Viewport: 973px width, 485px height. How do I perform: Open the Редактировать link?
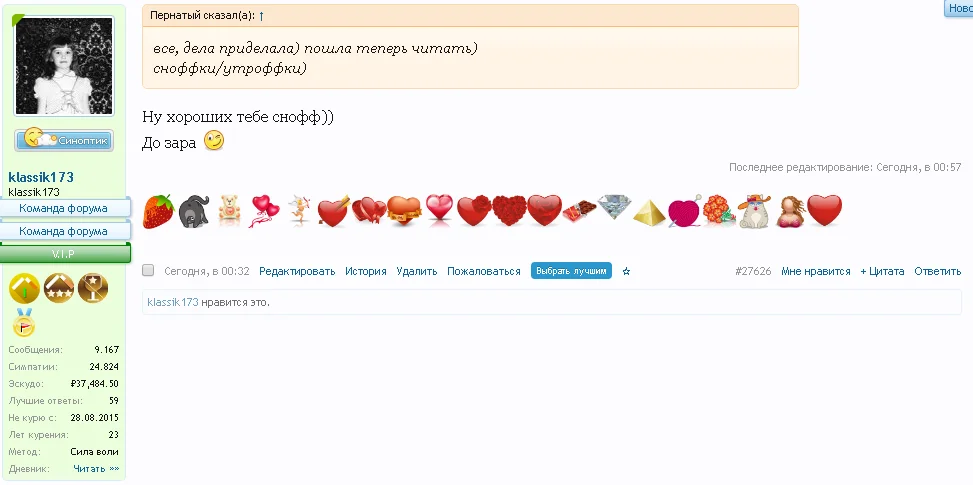point(297,271)
